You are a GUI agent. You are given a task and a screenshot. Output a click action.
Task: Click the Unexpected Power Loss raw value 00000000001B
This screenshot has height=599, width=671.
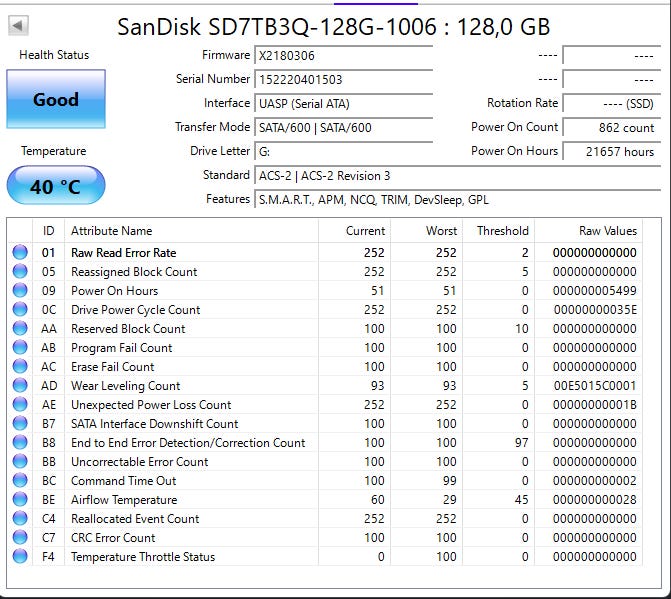[594, 405]
